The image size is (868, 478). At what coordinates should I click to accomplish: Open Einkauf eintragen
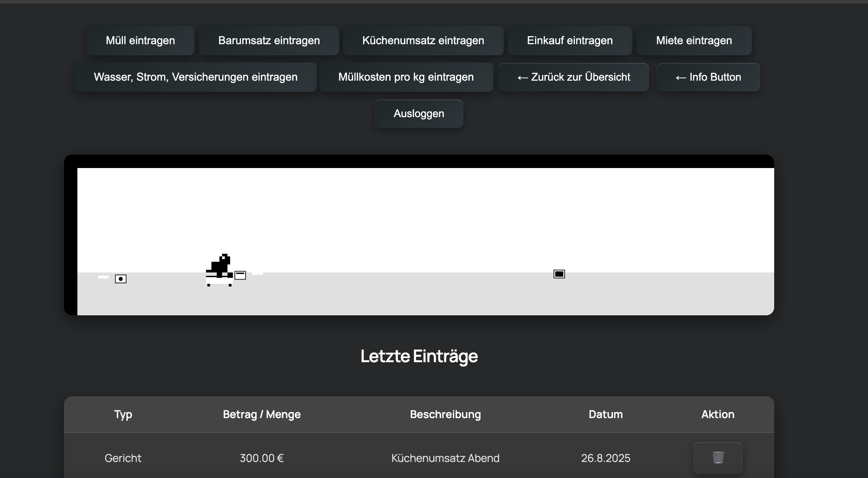(570, 41)
